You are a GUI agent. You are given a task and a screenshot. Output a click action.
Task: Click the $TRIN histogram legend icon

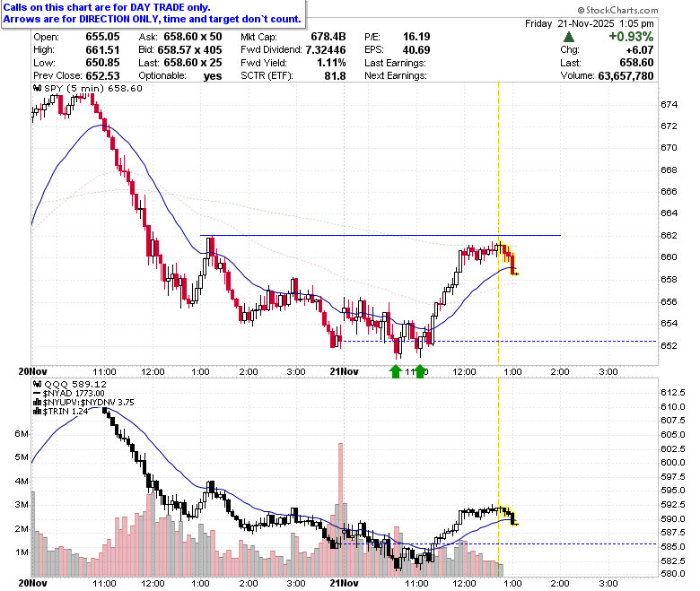[x=37, y=412]
